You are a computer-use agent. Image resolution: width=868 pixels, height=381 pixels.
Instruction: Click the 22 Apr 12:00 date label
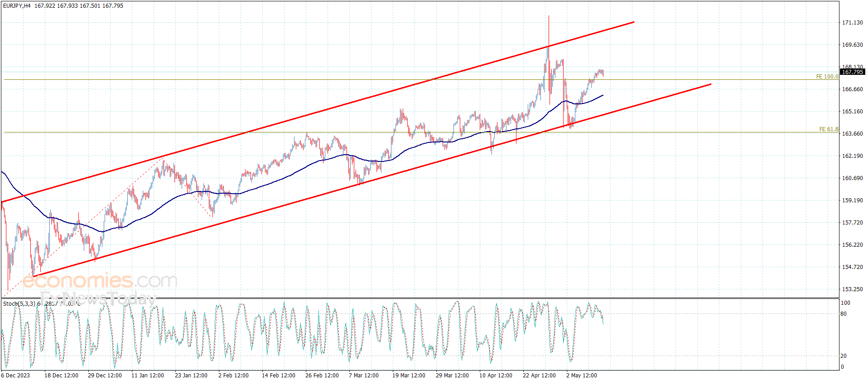click(539, 376)
